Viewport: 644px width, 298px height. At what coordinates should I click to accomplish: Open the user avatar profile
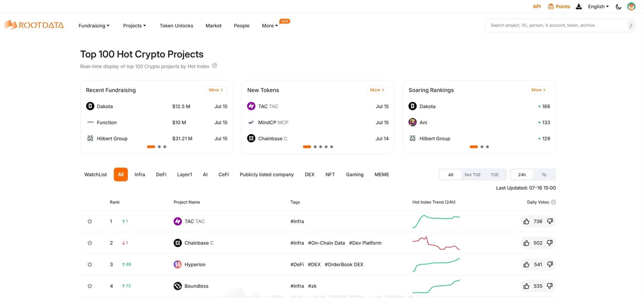pyautogui.click(x=631, y=7)
